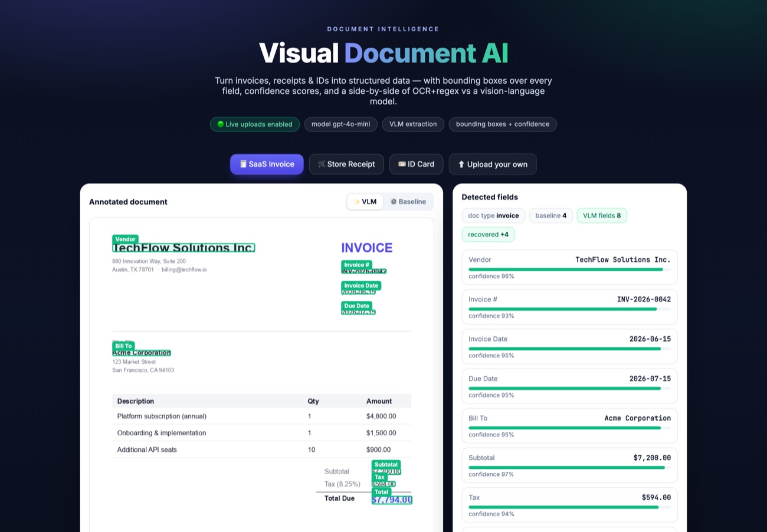
Task: Click the Live uploads enabled badge
Action: click(255, 124)
